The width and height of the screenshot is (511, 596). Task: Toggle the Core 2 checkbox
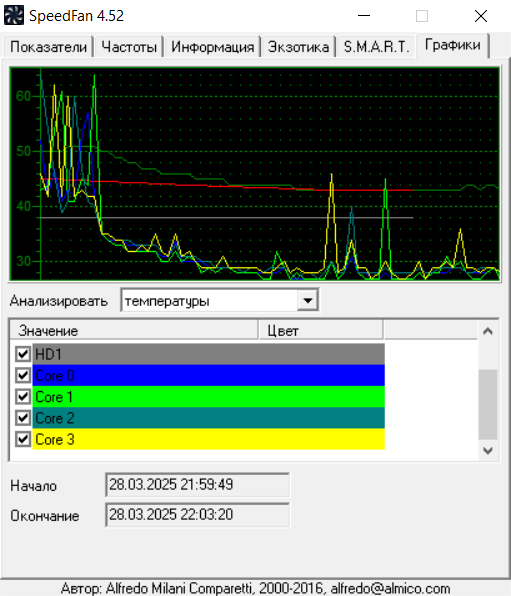click(x=23, y=418)
